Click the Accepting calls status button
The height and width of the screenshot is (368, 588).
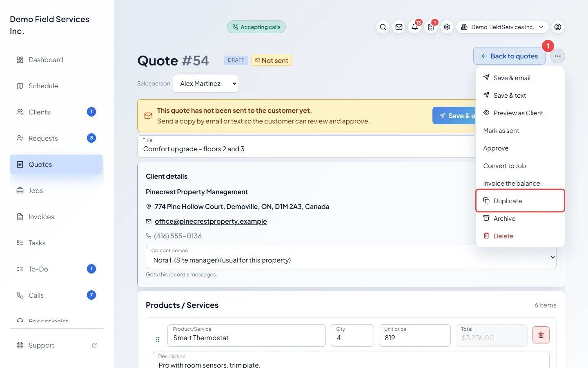click(256, 27)
